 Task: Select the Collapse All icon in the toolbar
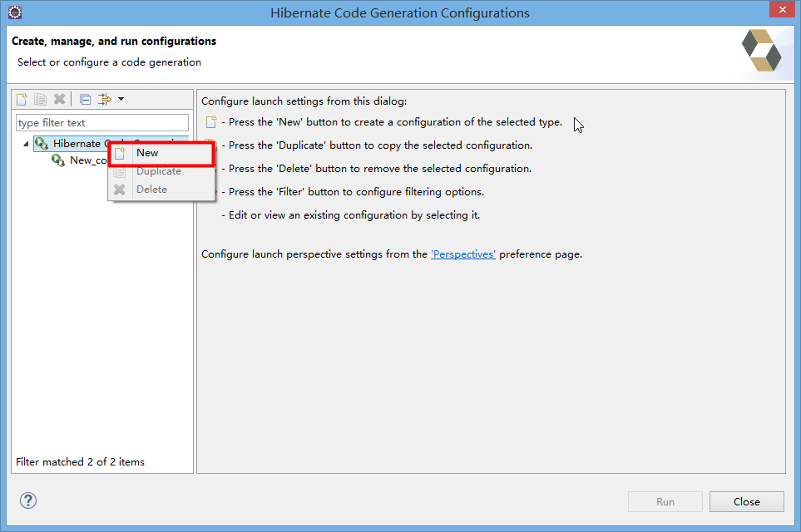(84, 98)
